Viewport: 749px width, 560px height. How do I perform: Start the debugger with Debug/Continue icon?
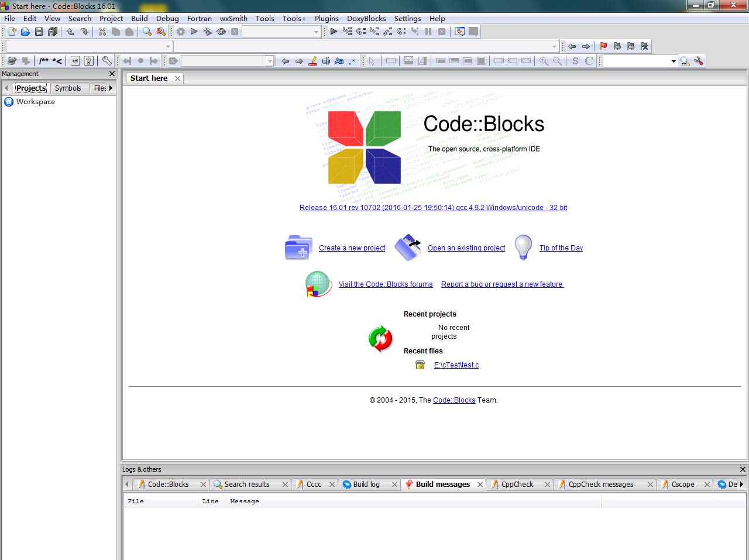tap(334, 32)
